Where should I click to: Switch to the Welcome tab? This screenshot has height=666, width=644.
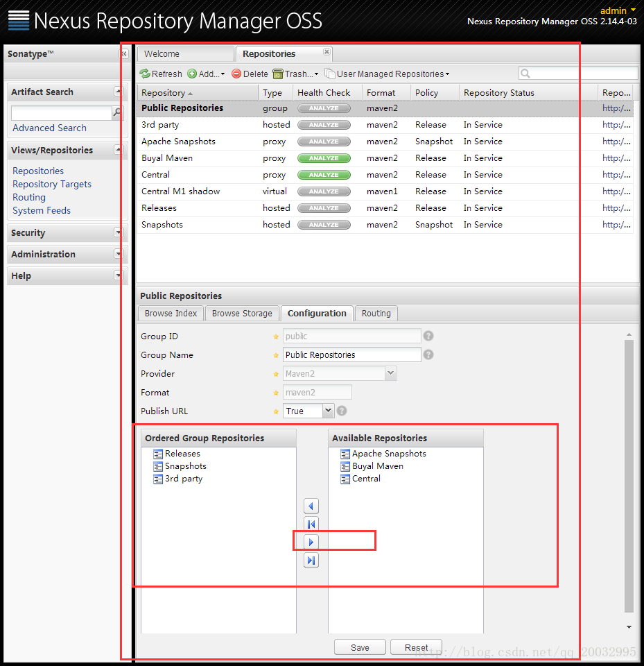(x=186, y=54)
